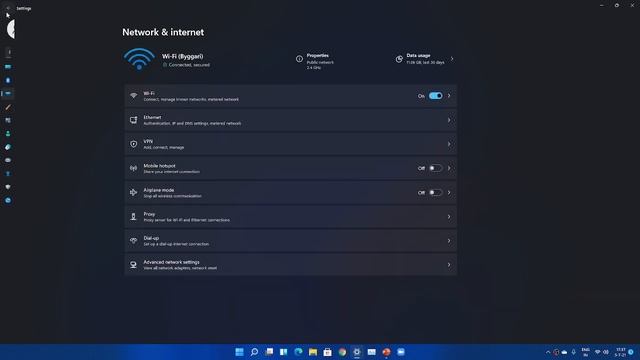Open the notification badge at taskbar end

631,352
